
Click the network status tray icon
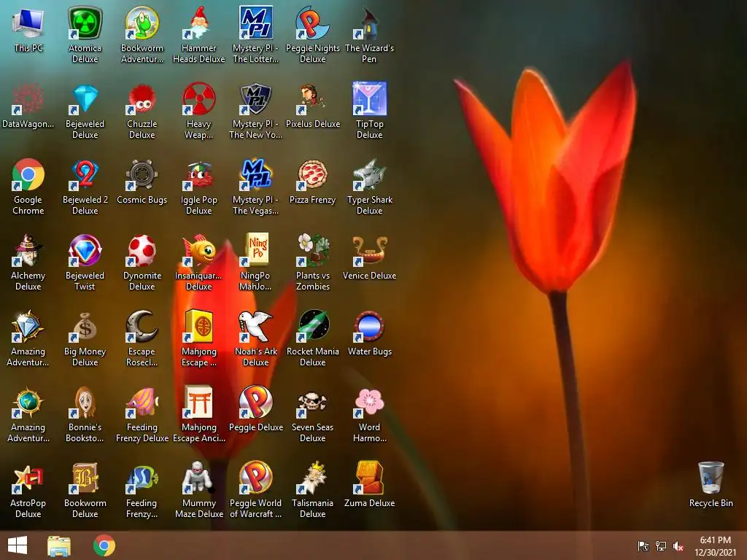tap(661, 546)
